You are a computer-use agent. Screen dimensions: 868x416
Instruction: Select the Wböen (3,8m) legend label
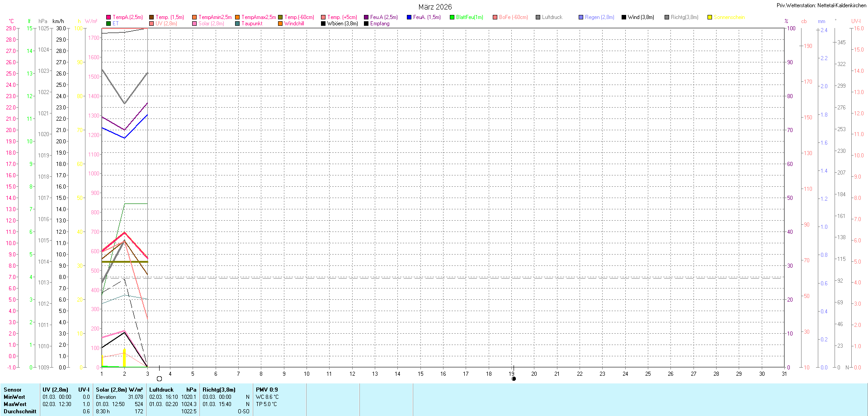[x=342, y=24]
